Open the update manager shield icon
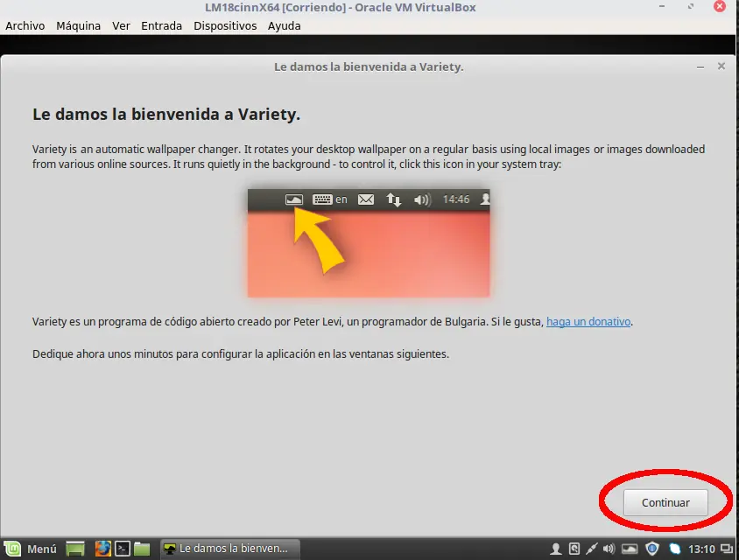 [652, 549]
